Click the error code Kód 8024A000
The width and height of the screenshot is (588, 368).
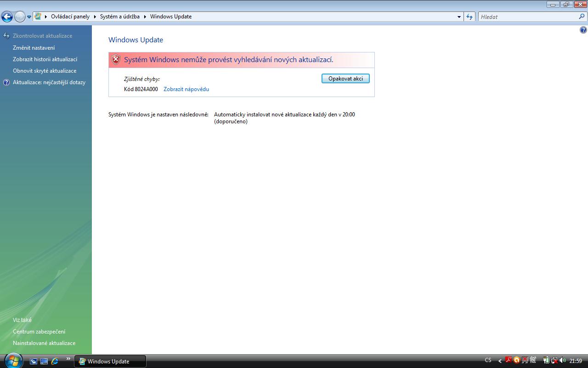click(141, 89)
